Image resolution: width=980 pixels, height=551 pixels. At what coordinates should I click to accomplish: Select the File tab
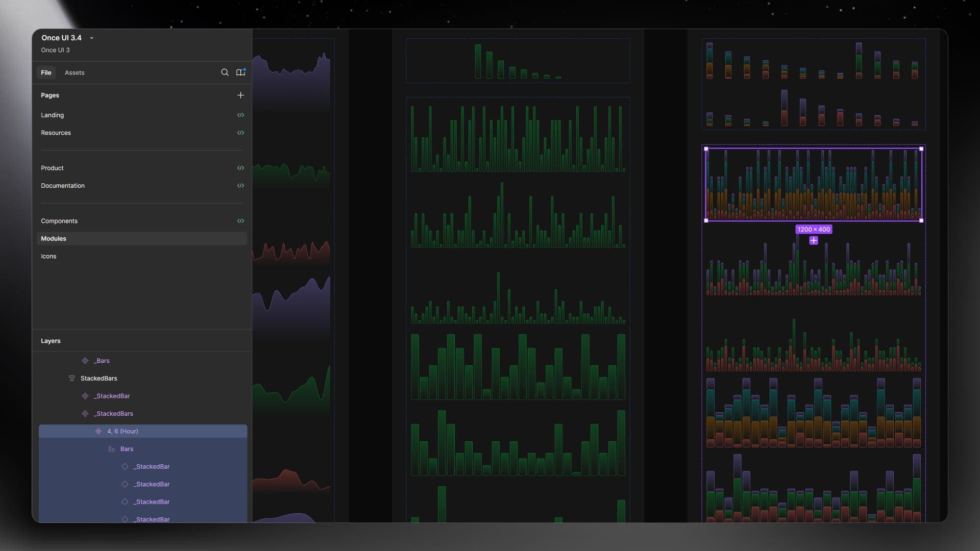(x=46, y=72)
